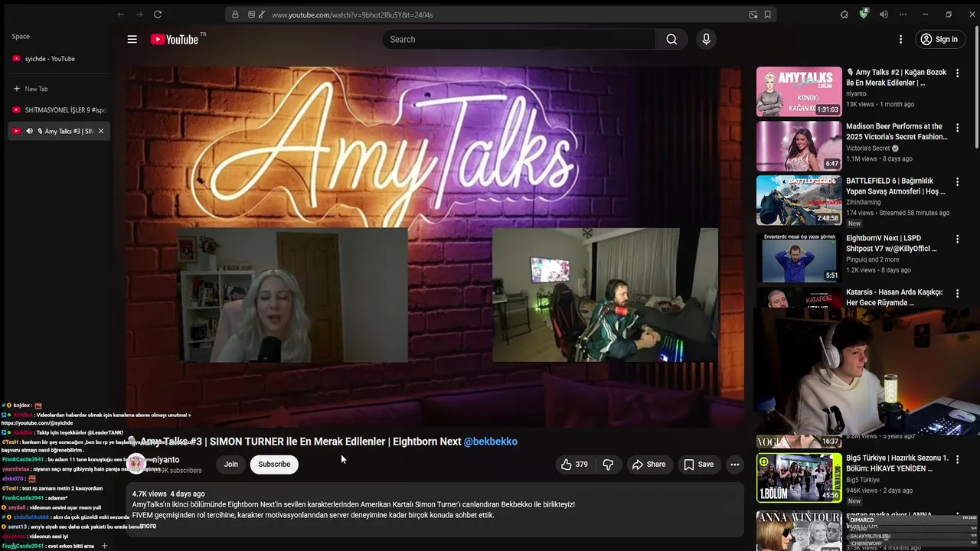The image size is (980, 551).
Task: Click the Victoria's Secret channel name
Action: point(868,148)
